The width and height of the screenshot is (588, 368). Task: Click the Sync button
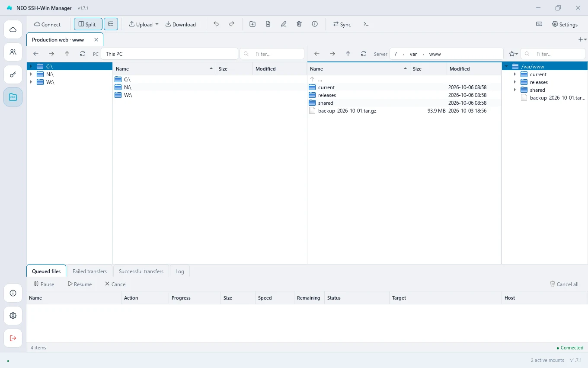(x=342, y=24)
